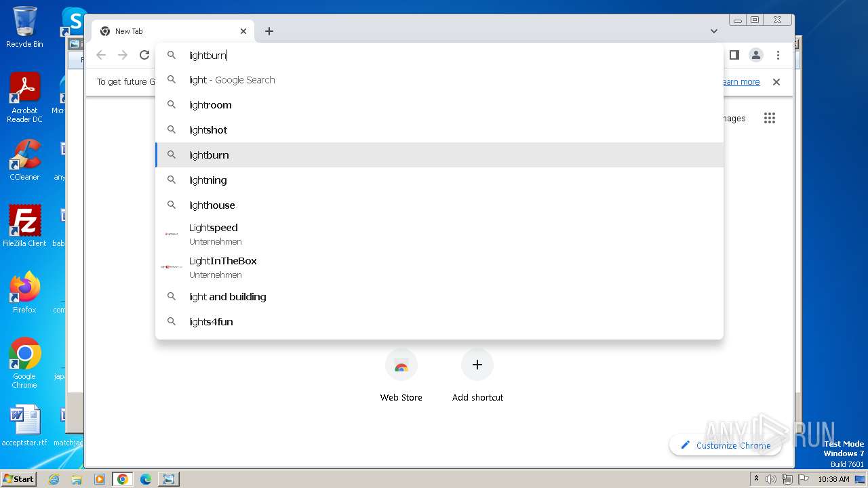Open Chrome three-dot menu
This screenshot has width=868, height=488.
pyautogui.click(x=778, y=55)
